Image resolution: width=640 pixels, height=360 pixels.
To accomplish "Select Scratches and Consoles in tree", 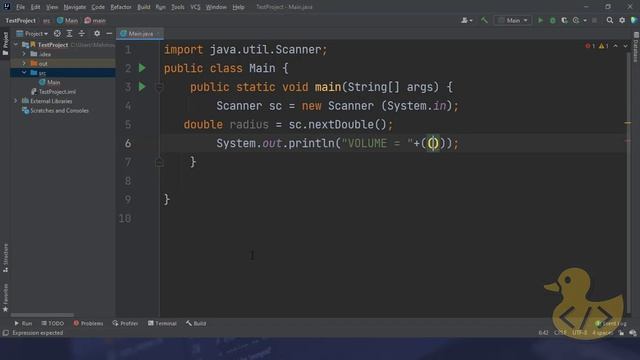I will click(x=55, y=110).
